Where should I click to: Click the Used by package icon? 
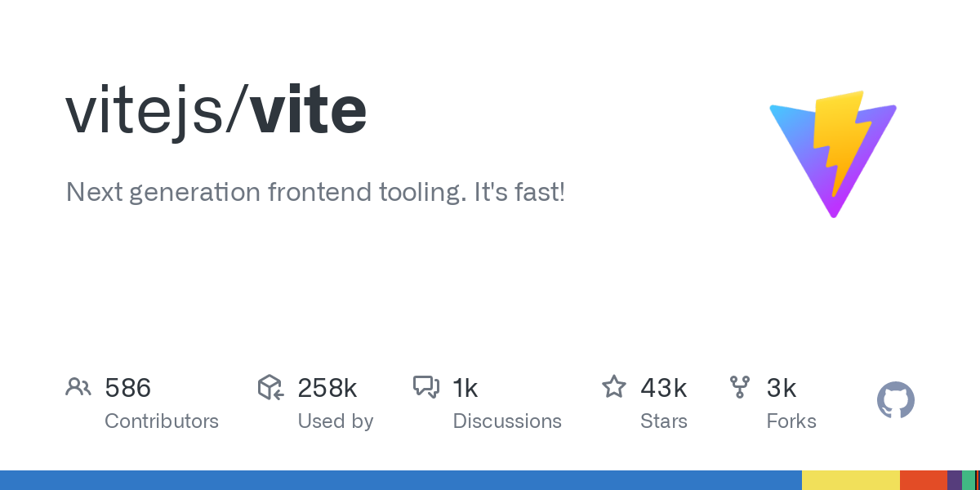[270, 387]
